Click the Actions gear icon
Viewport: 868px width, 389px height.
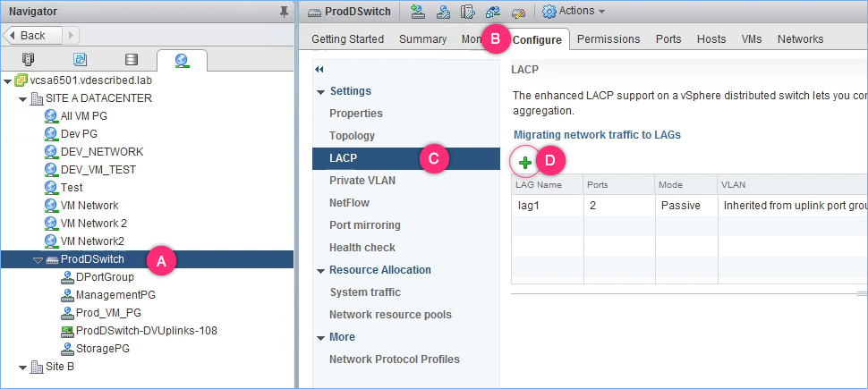[549, 11]
